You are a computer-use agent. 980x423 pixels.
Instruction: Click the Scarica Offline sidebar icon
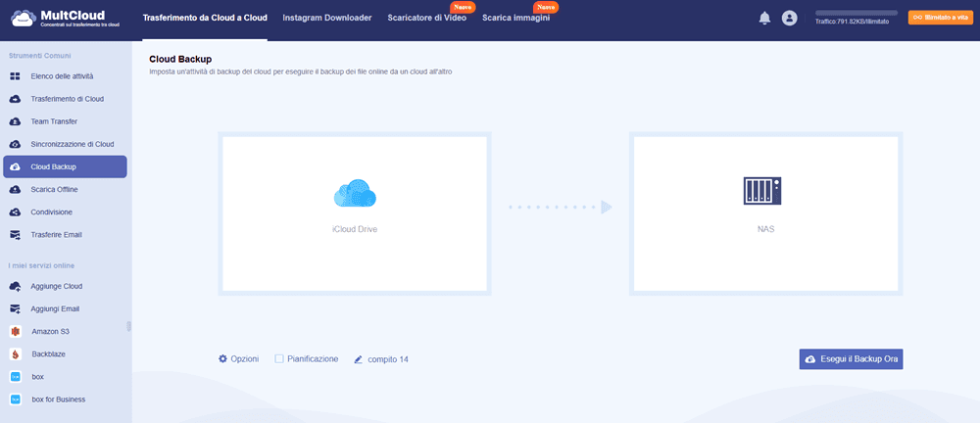coord(15,189)
